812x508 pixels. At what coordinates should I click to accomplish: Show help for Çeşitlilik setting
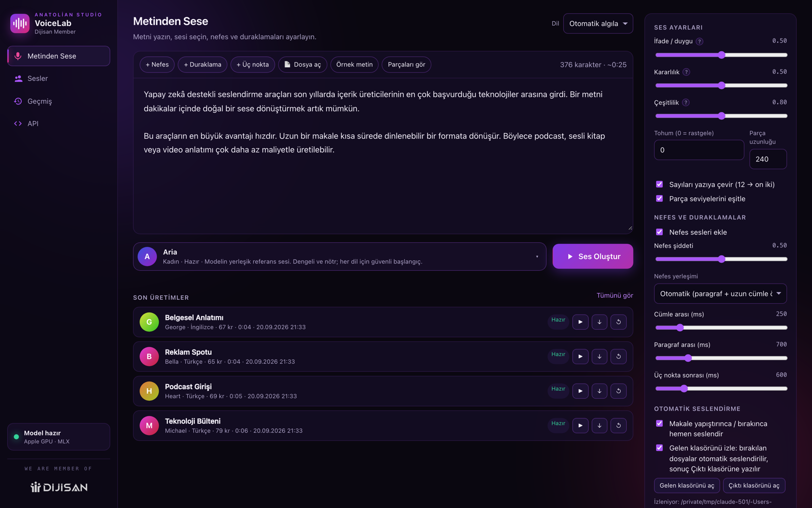686,103
